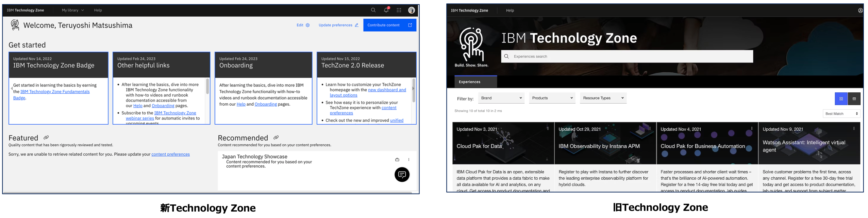
Task: Open Japan Technology Showcase title
Action: tap(254, 157)
